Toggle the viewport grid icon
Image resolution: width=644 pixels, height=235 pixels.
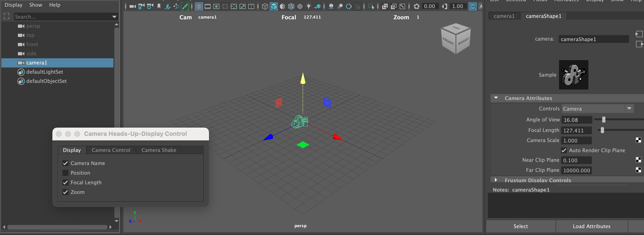tap(199, 6)
